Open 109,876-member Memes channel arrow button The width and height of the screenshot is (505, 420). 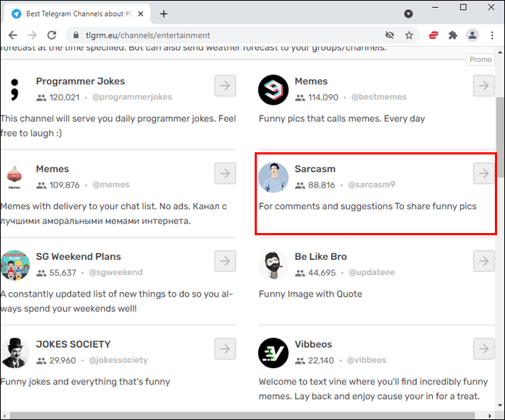[x=225, y=173]
